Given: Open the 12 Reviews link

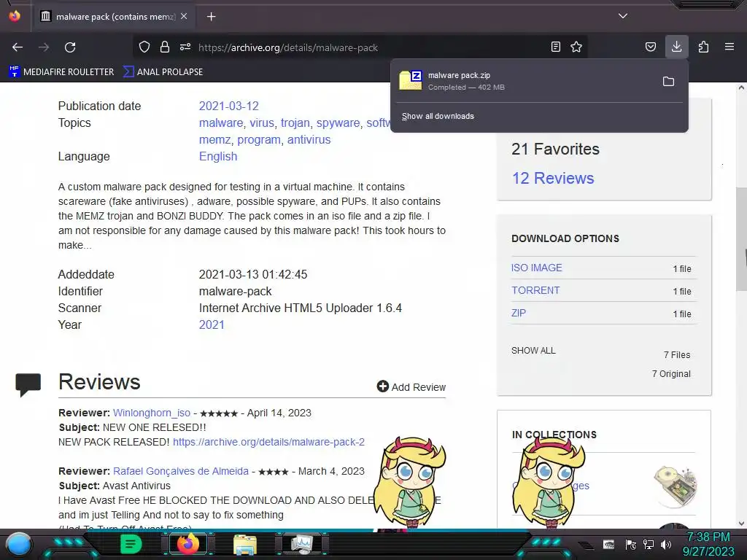Looking at the screenshot, I should pyautogui.click(x=553, y=178).
